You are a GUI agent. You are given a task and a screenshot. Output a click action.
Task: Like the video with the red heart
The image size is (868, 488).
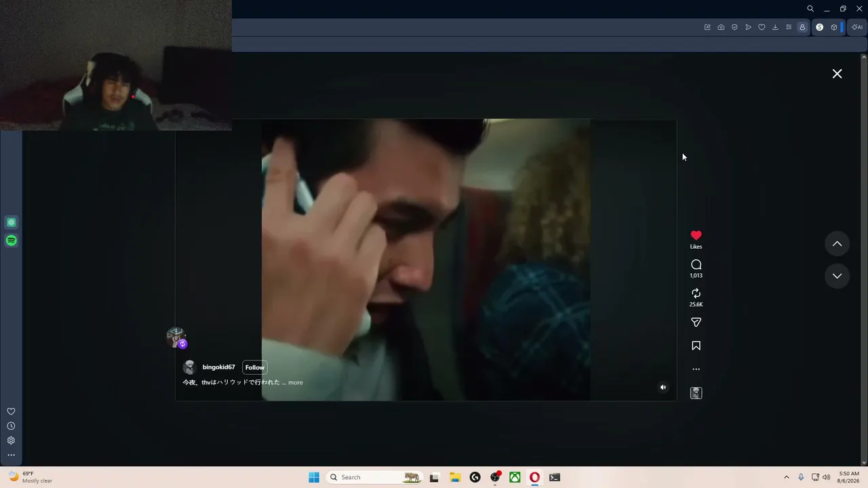click(x=696, y=235)
